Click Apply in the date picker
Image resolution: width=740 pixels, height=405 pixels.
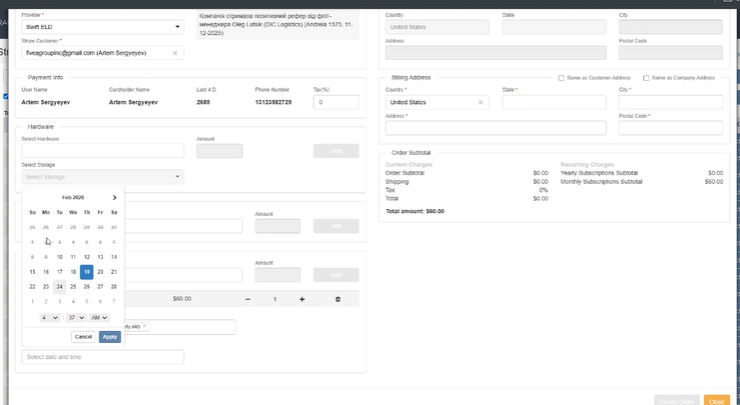[x=110, y=336]
